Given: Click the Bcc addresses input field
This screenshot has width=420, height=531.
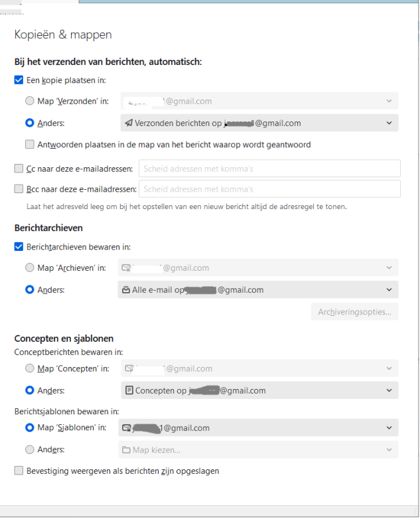Looking at the screenshot, I should [x=269, y=189].
